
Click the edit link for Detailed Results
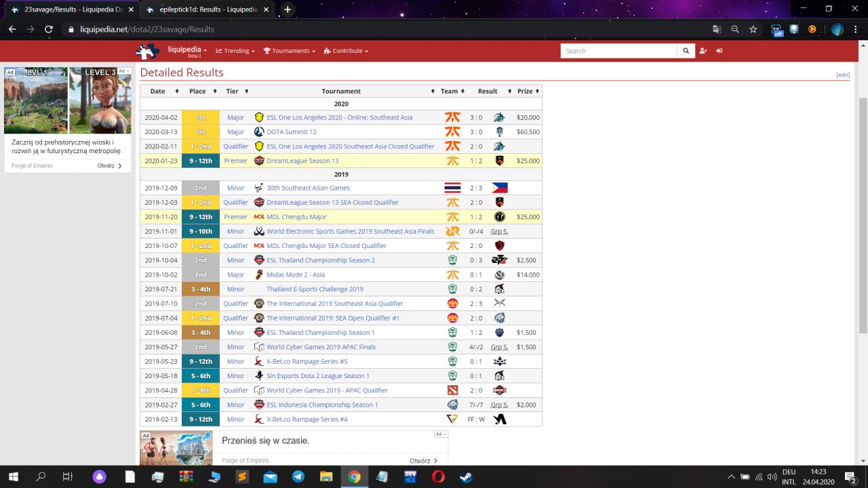[x=843, y=75]
